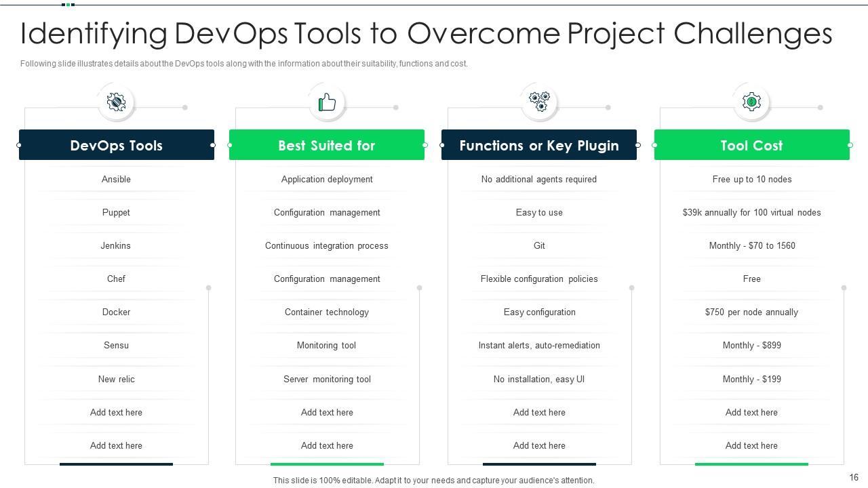Select the small green square in the top divider
The width and height of the screenshot is (868, 488).
pos(66,3)
